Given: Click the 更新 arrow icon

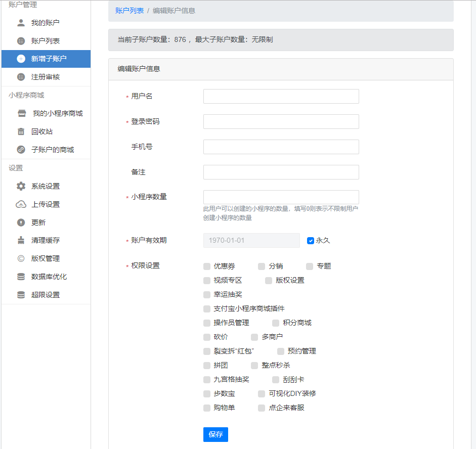Looking at the screenshot, I should point(21,222).
